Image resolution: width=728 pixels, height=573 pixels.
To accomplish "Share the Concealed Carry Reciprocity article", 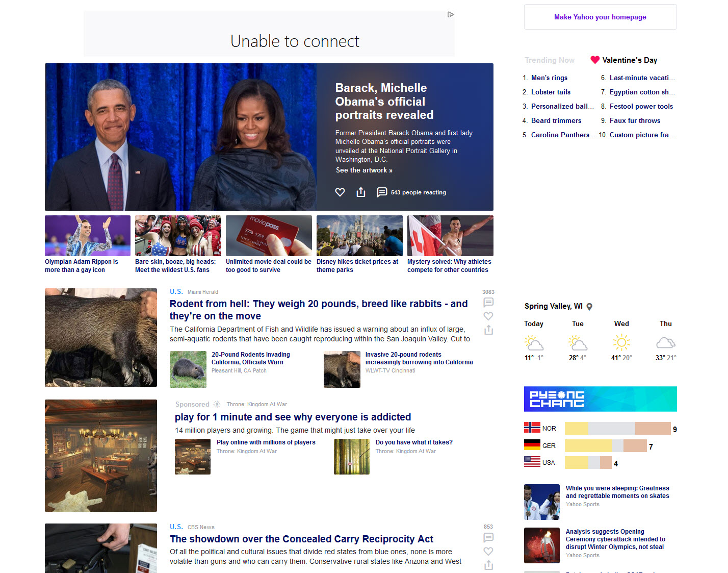I will click(488, 565).
